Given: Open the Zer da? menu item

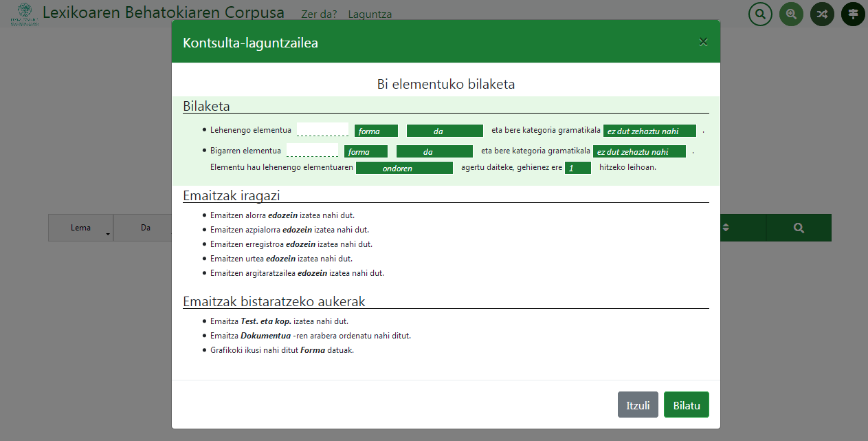Looking at the screenshot, I should 319,14.
